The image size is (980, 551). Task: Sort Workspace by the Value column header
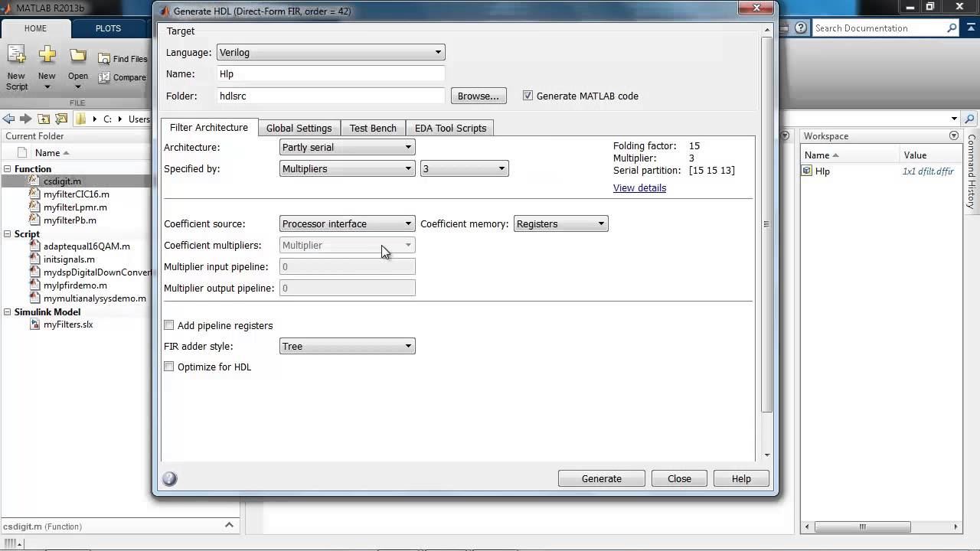pyautogui.click(x=932, y=155)
